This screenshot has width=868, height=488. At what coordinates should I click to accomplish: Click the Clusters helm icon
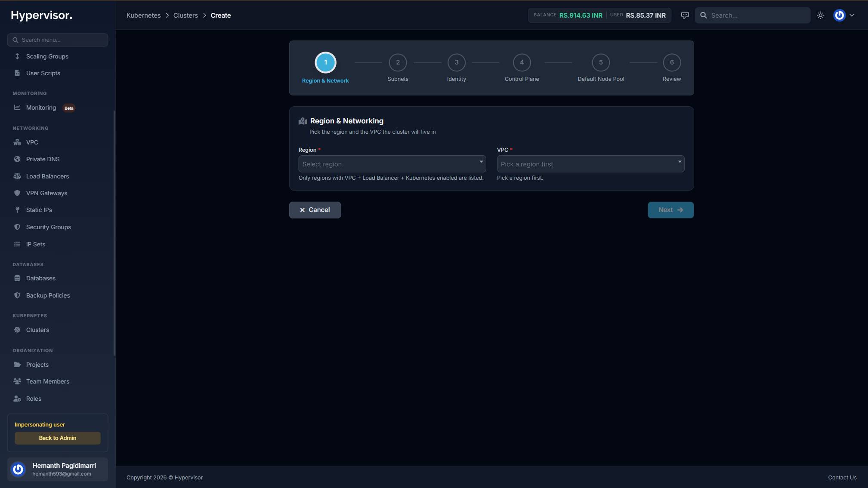(x=17, y=330)
